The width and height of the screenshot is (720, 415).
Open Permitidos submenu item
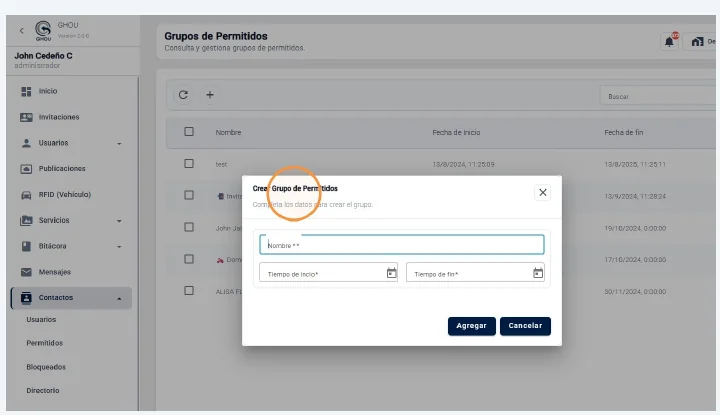click(45, 343)
